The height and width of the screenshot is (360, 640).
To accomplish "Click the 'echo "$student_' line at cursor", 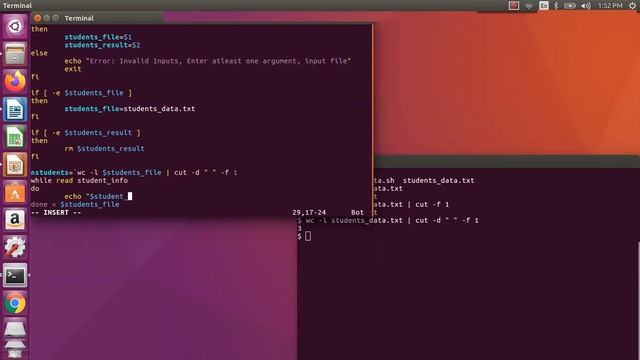I will coord(98,196).
